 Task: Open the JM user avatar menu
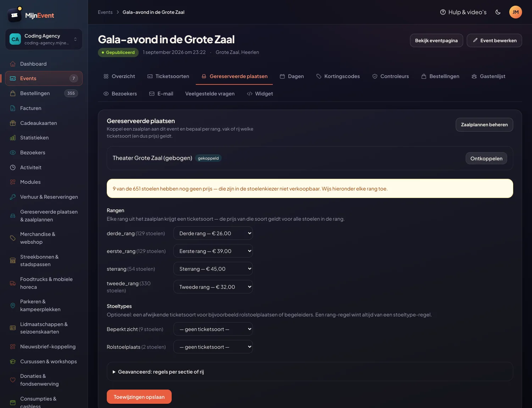click(x=516, y=12)
